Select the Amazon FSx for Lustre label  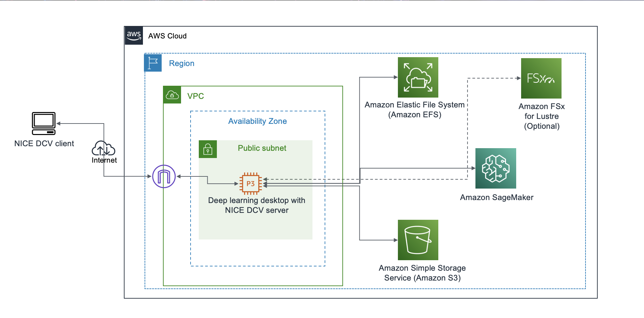point(541,116)
